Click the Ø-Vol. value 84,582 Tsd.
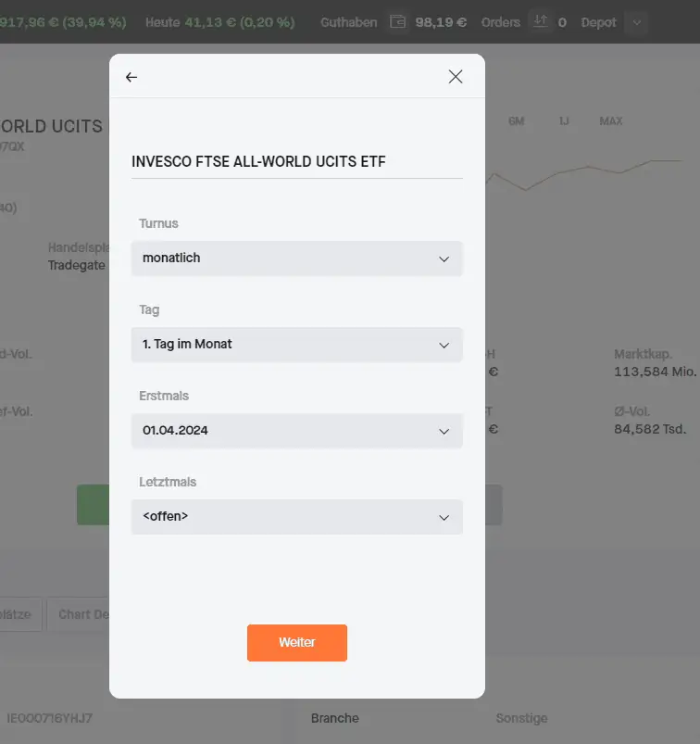 pyautogui.click(x=650, y=429)
